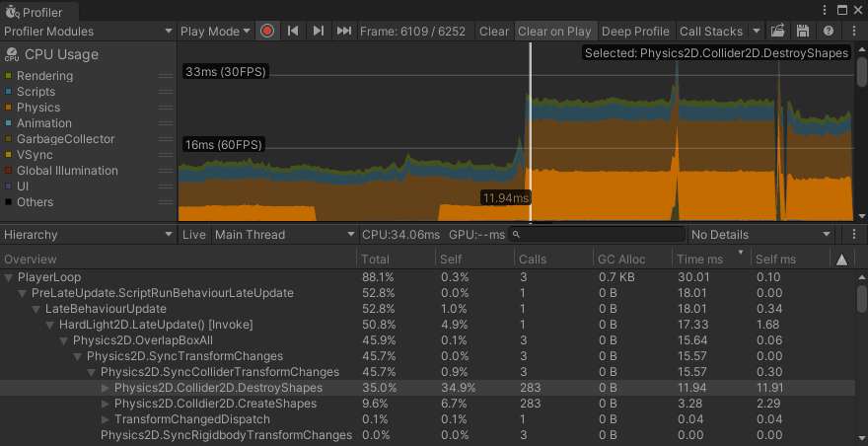
Task: Collapse the Physics2D.OverlapBoxAll tree row
Action: 65,340
